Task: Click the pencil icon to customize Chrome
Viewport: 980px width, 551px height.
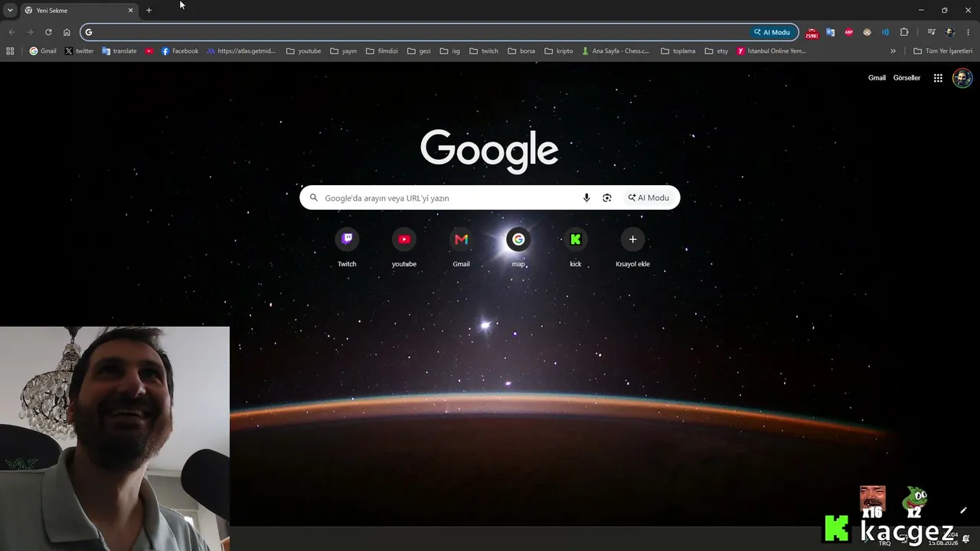Action: pos(963,510)
